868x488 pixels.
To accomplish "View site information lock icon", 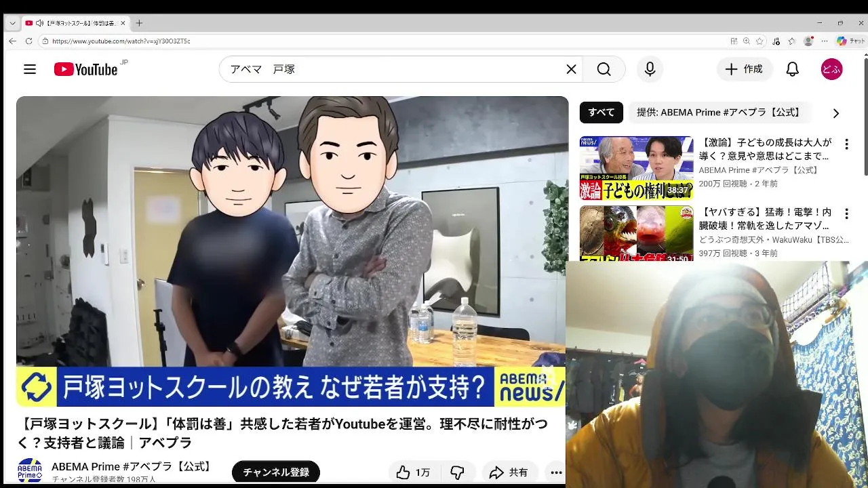I will coord(45,41).
